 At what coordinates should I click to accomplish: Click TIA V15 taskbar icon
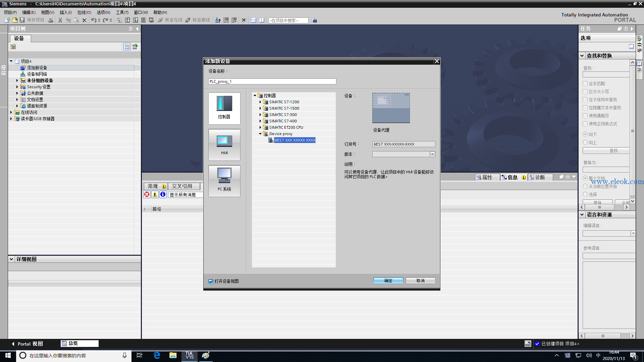(190, 355)
